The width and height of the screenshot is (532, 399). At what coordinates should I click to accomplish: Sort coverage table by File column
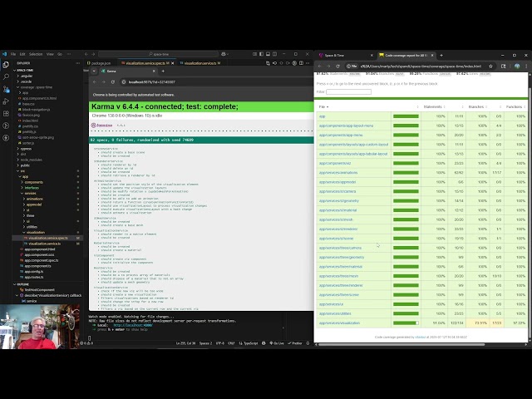[323, 107]
